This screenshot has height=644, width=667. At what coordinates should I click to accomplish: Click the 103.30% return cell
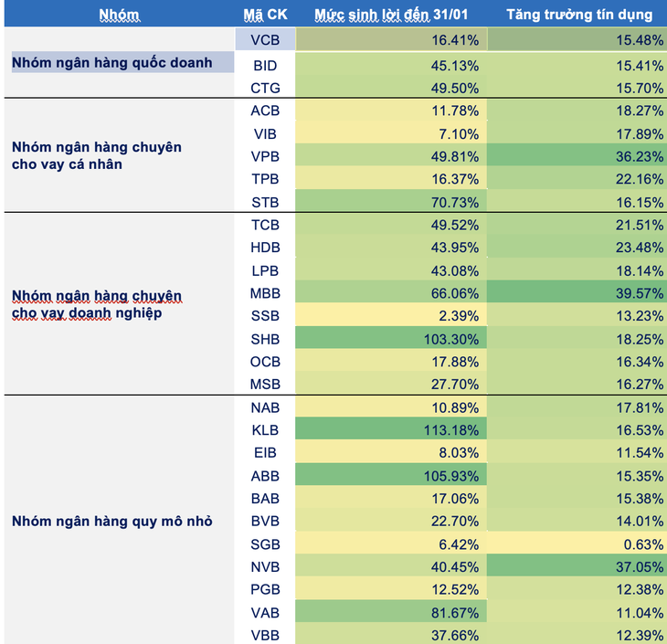(x=390, y=338)
